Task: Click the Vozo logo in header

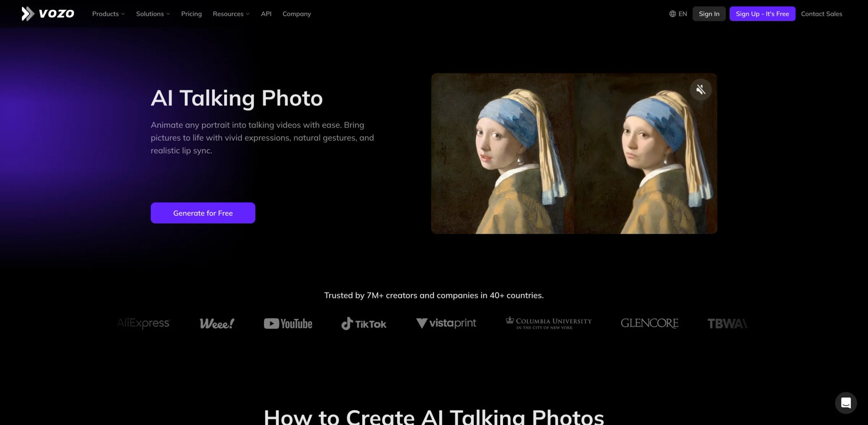Action: [48, 14]
